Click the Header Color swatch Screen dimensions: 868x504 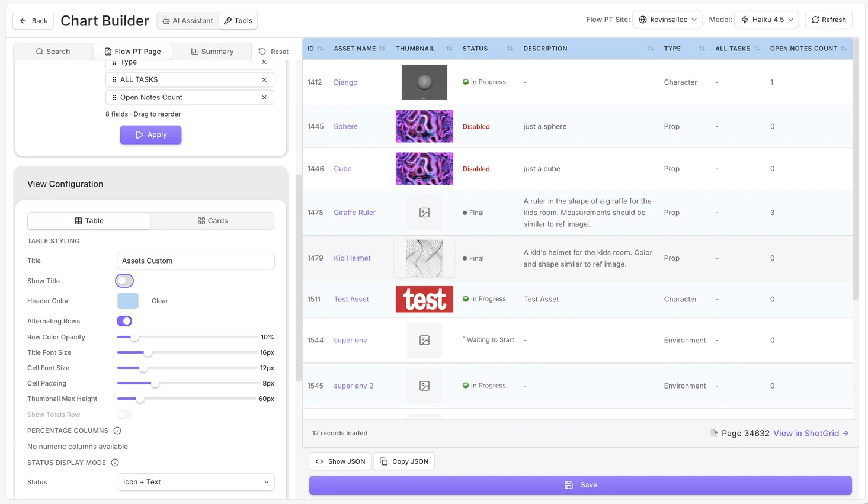pos(127,301)
